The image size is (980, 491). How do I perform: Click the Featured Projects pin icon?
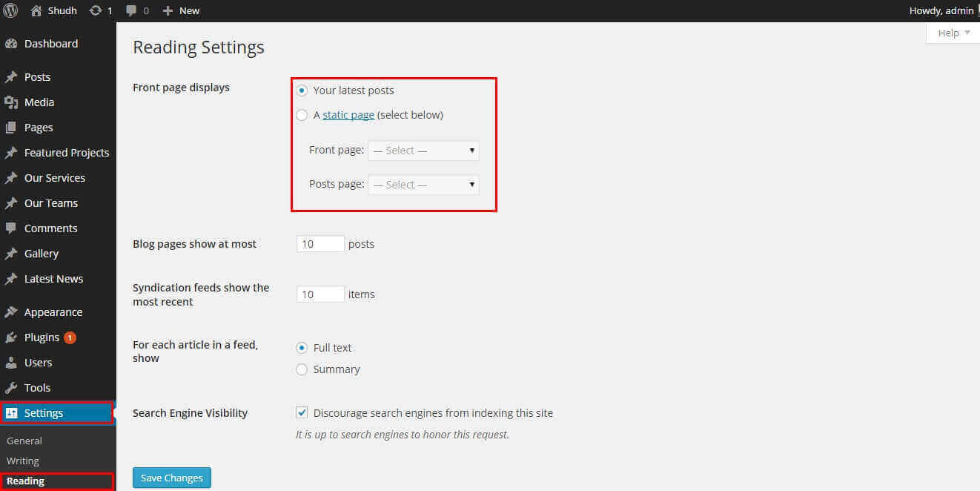(x=11, y=153)
